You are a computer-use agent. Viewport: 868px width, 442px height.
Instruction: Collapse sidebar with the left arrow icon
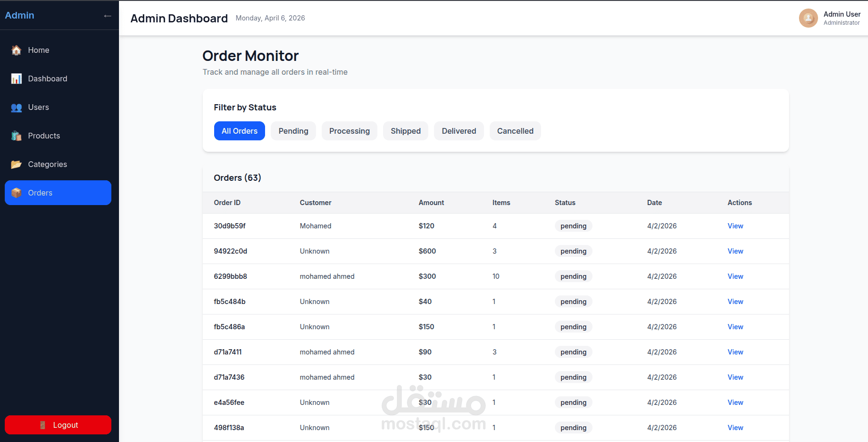pos(108,16)
